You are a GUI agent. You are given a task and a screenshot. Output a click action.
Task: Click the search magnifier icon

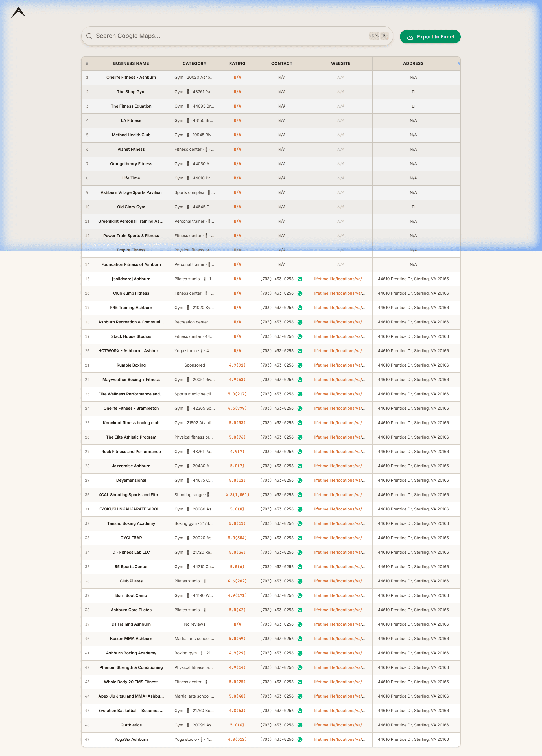pos(89,36)
